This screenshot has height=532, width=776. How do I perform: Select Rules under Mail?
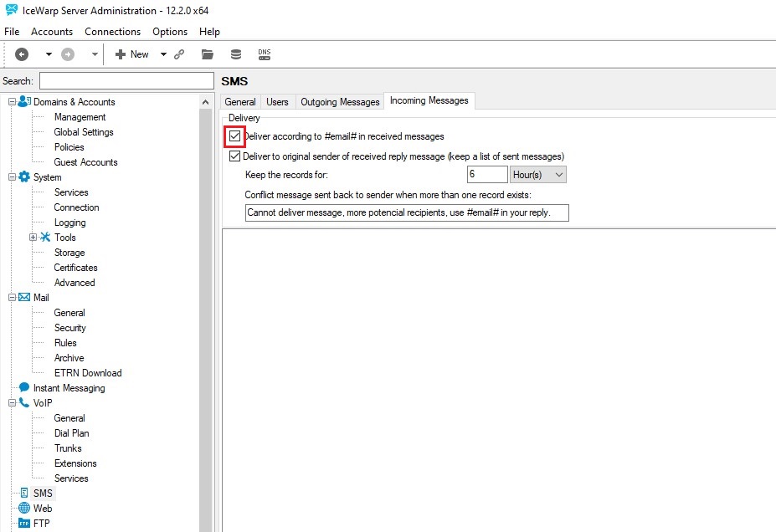point(65,343)
